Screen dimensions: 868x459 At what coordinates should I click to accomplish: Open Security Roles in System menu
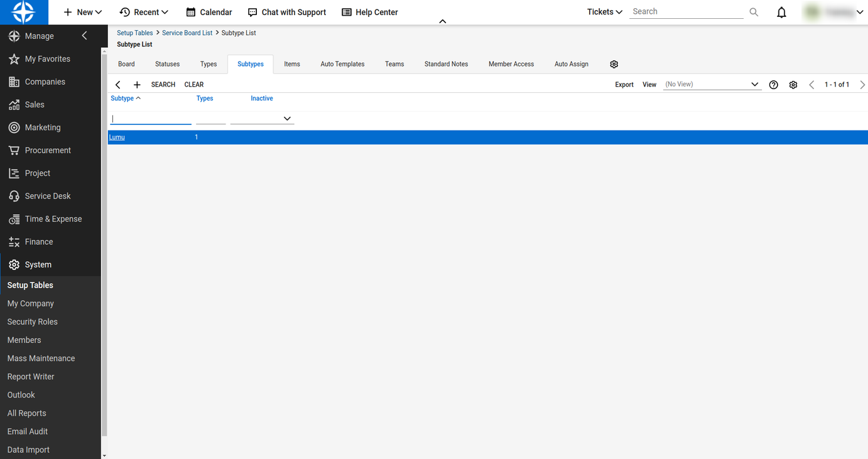tap(32, 321)
